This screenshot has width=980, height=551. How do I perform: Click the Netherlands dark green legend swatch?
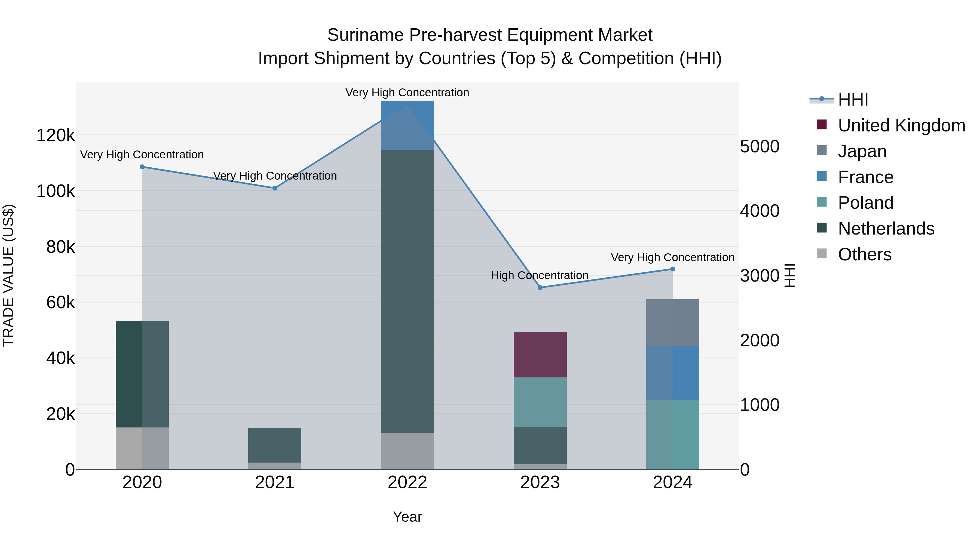(x=822, y=228)
